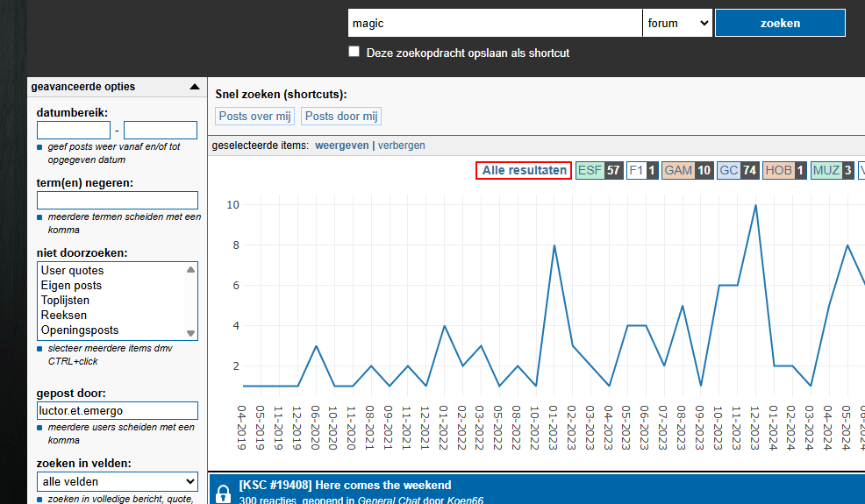Click the y-axis value 10
Image resolution: width=865 pixels, height=504 pixels.
coord(232,204)
